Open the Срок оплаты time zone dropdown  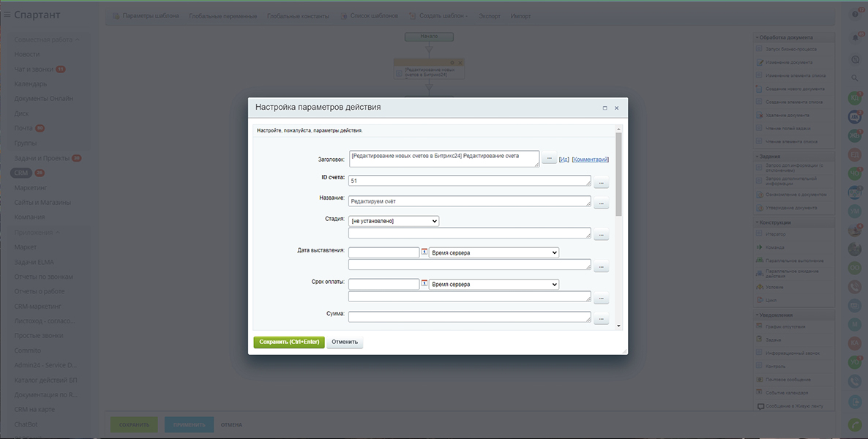pos(493,284)
